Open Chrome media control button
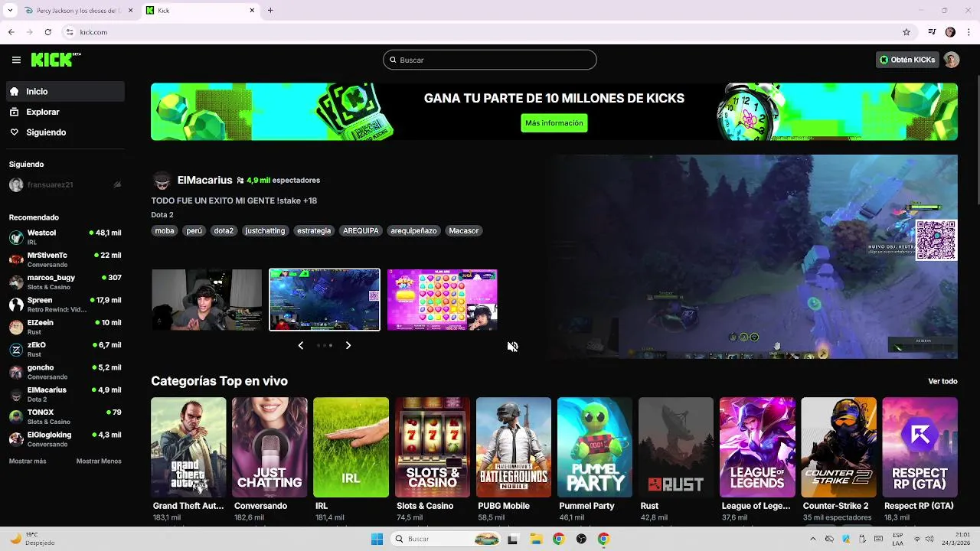This screenshot has width=980, height=551. [932, 32]
